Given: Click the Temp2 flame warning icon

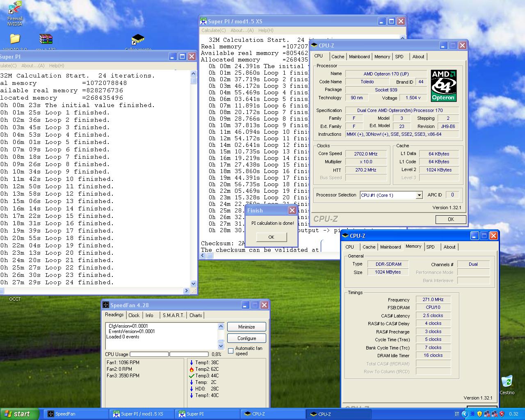Looking at the screenshot, I should click(192, 369).
